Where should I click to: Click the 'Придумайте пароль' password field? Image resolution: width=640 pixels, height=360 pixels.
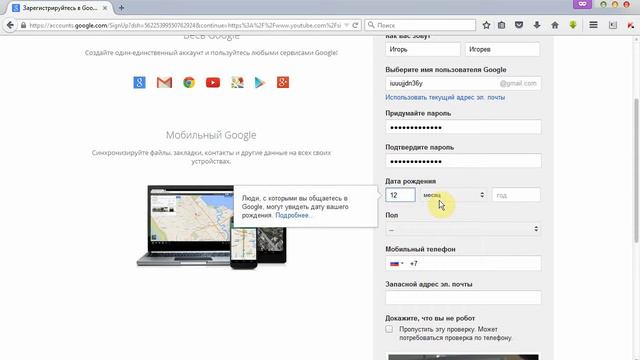coord(463,127)
